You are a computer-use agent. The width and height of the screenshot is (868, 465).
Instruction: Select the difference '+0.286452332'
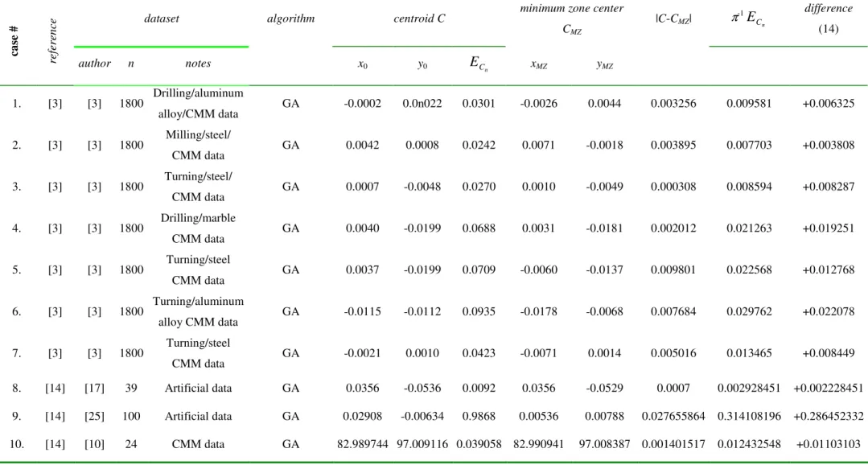click(828, 416)
